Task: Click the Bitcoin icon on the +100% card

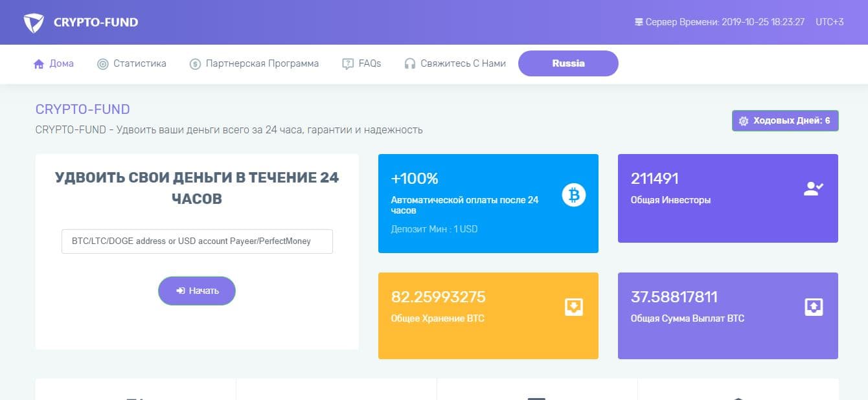Action: pos(573,195)
